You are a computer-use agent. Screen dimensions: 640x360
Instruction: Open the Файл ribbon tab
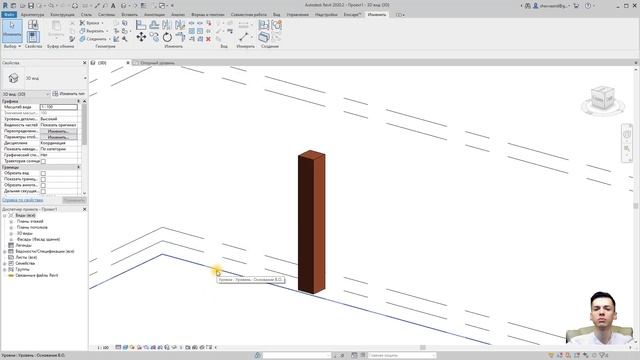click(9, 15)
